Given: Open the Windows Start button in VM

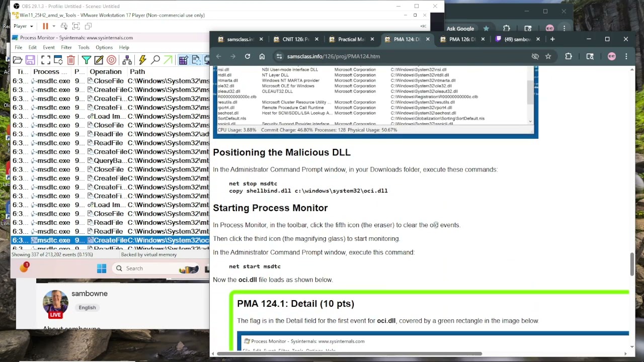Looking at the screenshot, I should (102, 268).
